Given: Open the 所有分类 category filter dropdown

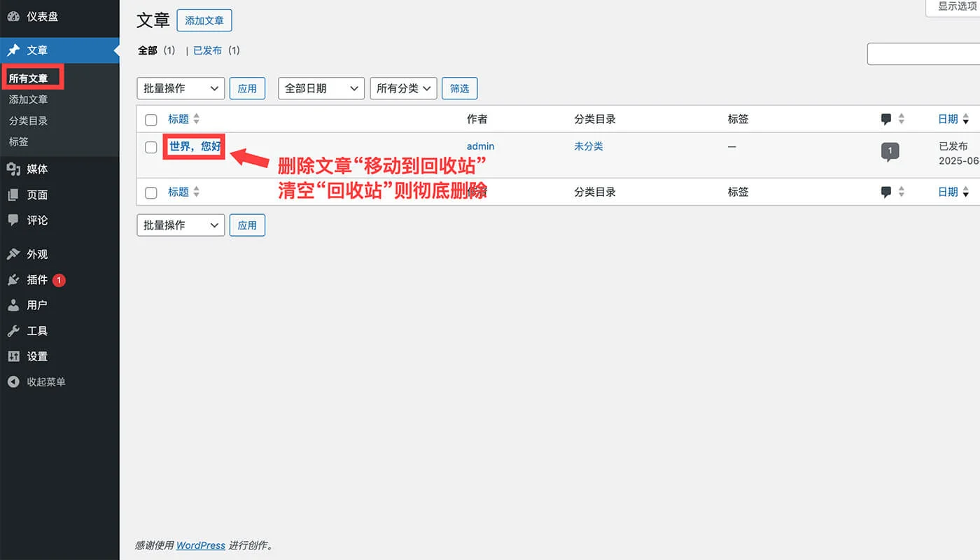Looking at the screenshot, I should 403,88.
